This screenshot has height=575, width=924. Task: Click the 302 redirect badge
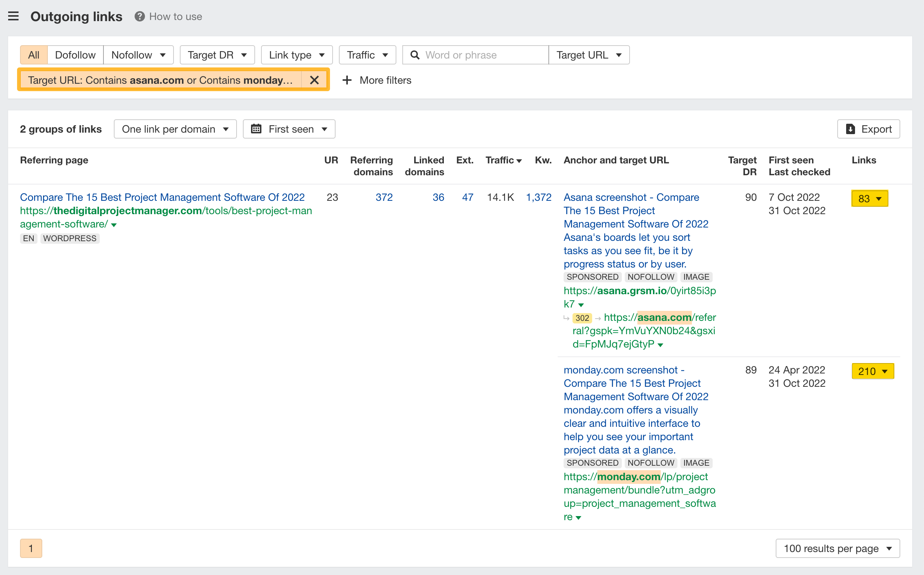pos(582,318)
